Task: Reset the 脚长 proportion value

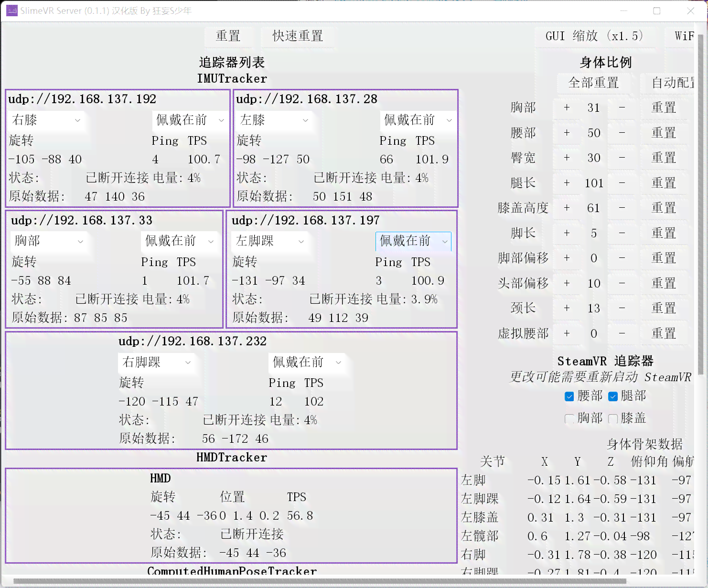Action: click(664, 233)
